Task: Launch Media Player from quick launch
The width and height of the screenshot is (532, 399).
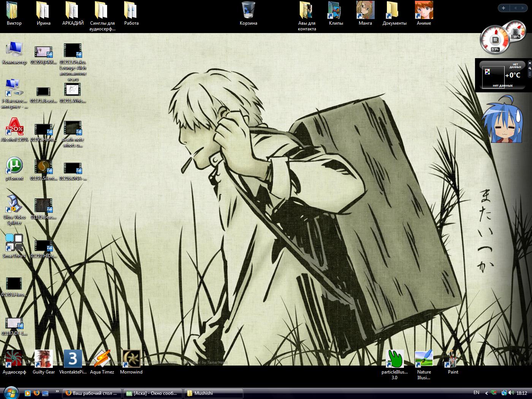Action: click(27, 393)
